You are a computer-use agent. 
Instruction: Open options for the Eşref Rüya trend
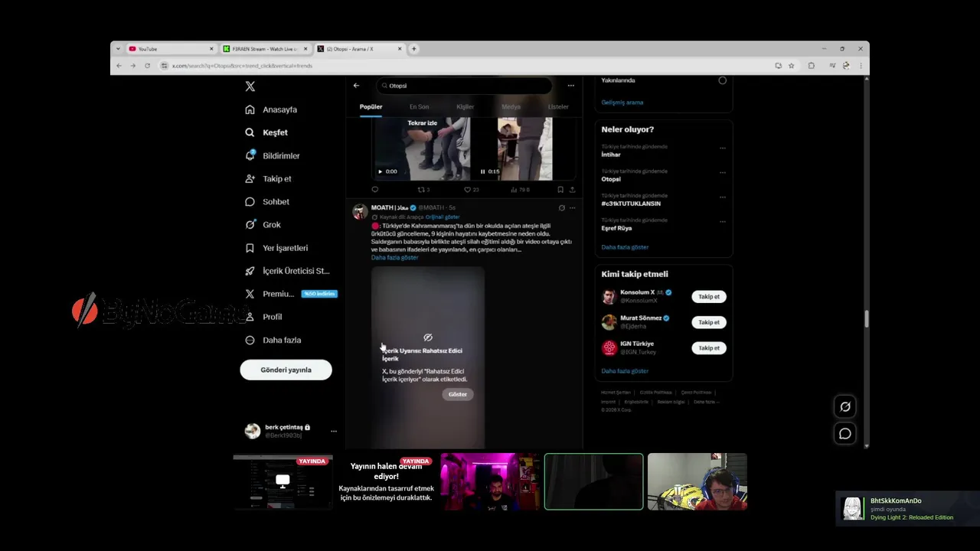(722, 221)
